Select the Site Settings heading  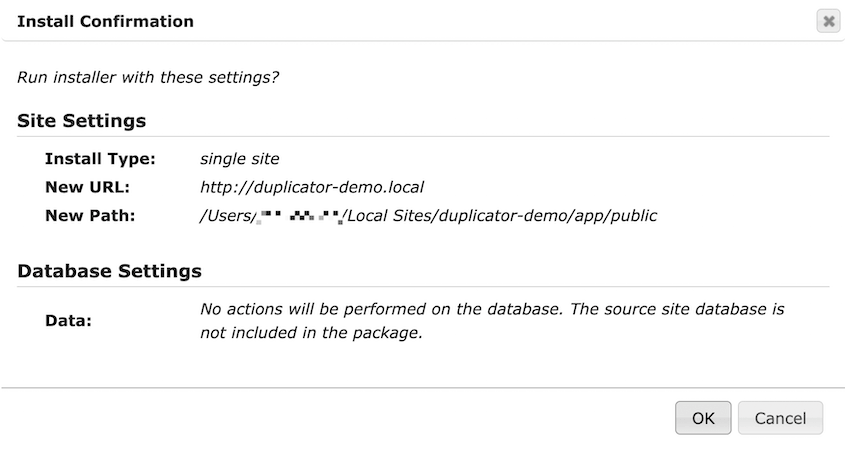pyautogui.click(x=81, y=120)
